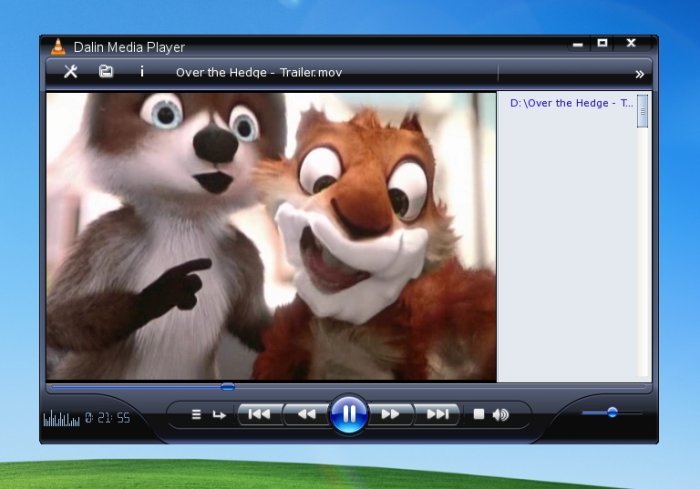This screenshot has width=700, height=489.
Task: Click the elapsed time display 0:21:55
Action: click(108, 418)
